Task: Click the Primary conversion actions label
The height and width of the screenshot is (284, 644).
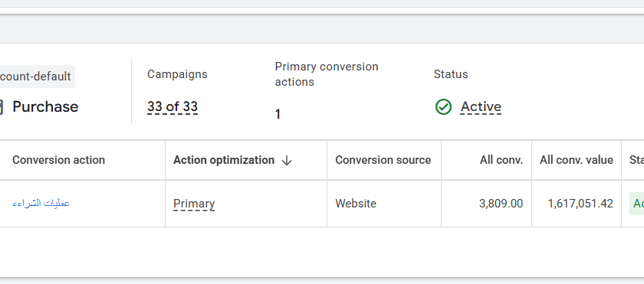Action: pos(327,74)
